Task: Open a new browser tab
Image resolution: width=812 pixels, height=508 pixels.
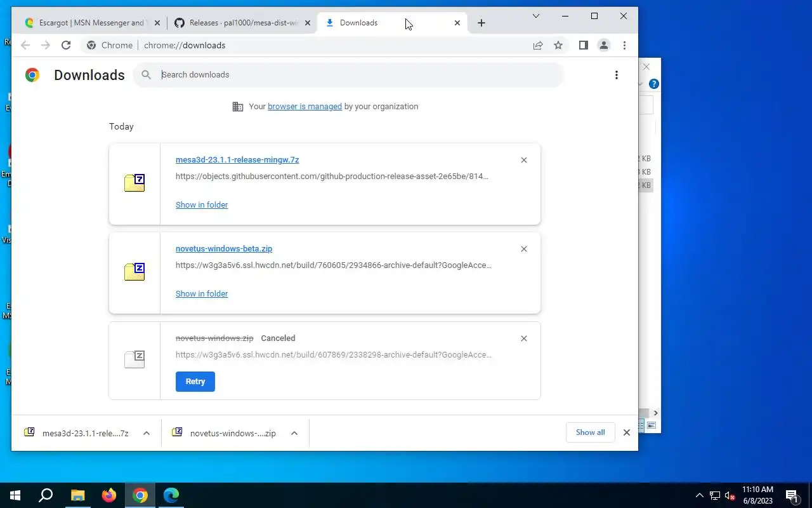Action: tap(481, 23)
